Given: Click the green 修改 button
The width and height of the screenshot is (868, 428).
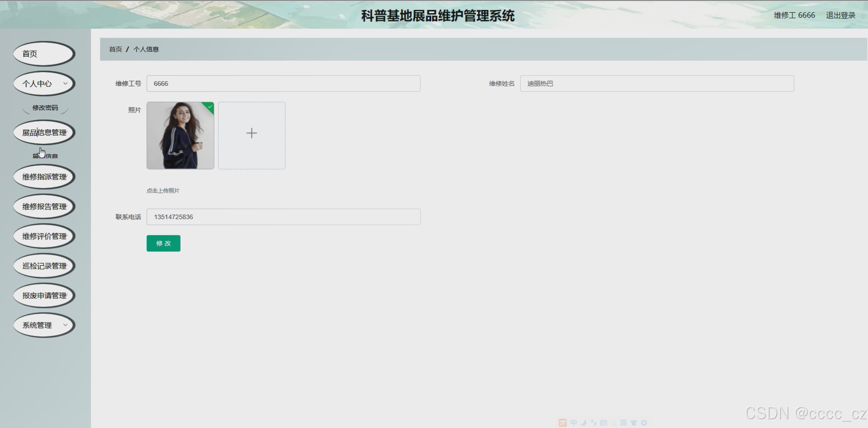Looking at the screenshot, I should [163, 243].
